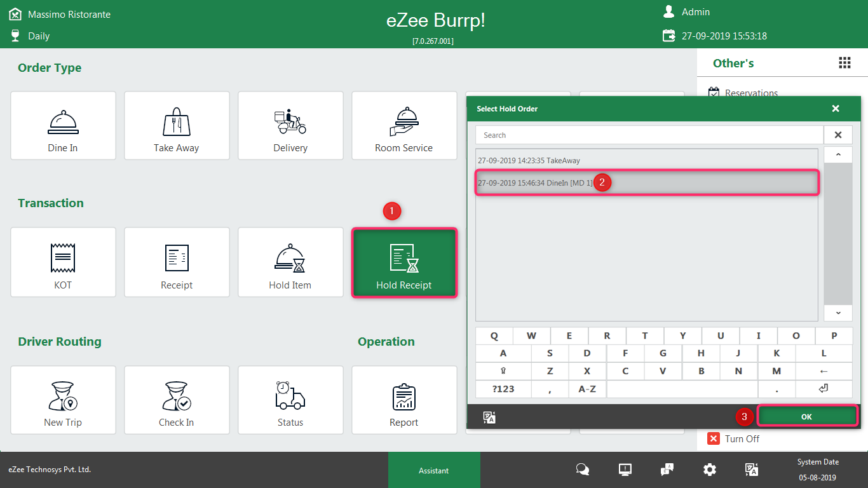Tap the period key
Viewport: 868px width, 488px height.
coord(776,389)
